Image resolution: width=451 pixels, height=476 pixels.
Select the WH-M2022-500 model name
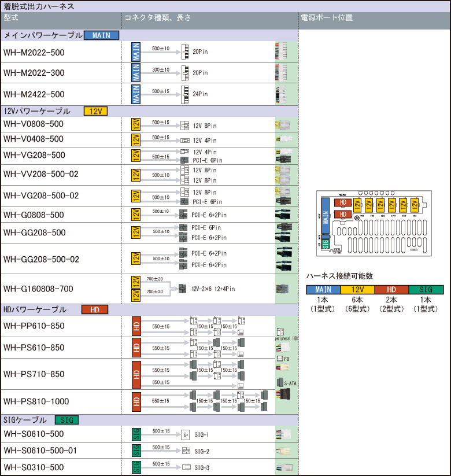(x=34, y=53)
